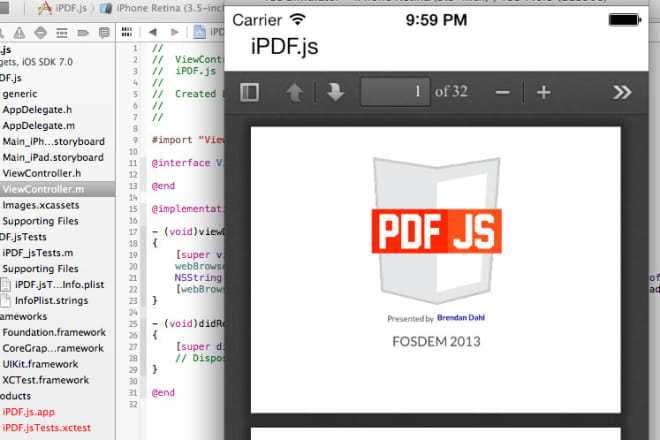Open ViewController.h in the navigator
Screen dimensions: 660x440
pyautogui.click(x=42, y=173)
